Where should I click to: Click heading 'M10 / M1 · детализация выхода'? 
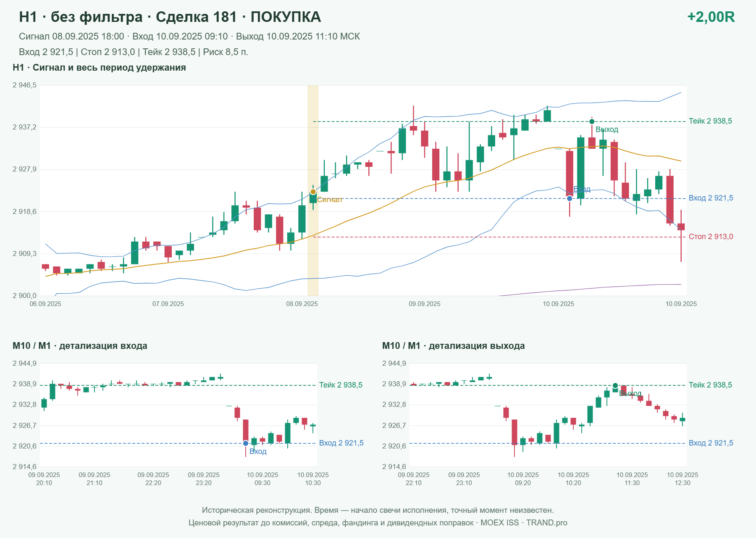click(x=454, y=346)
